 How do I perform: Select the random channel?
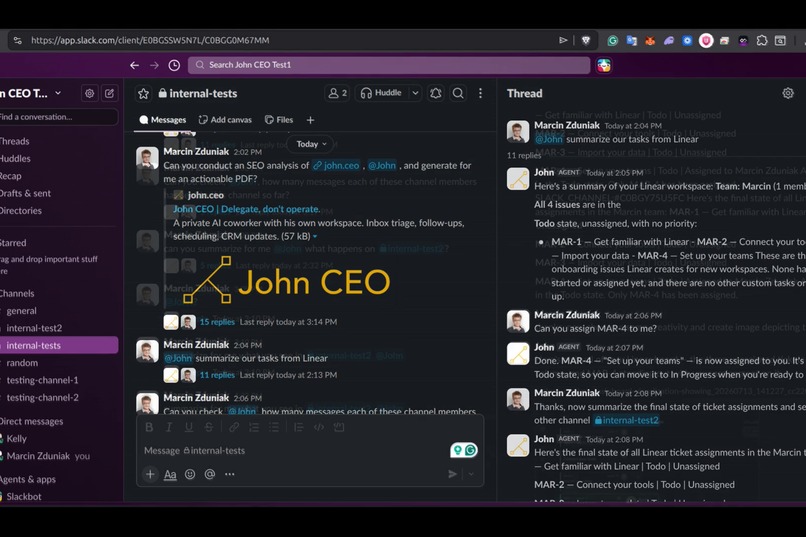pos(22,363)
